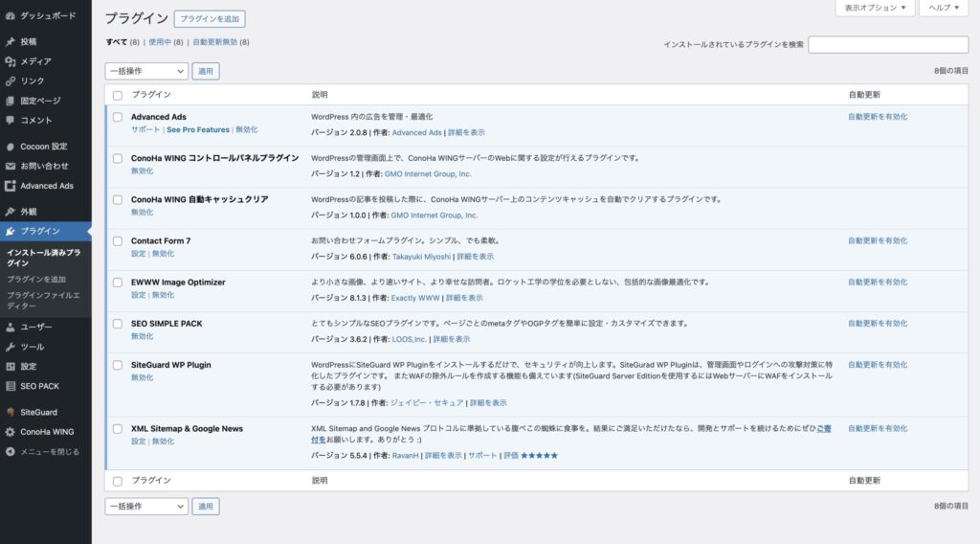
Task: Click the star rating for XML Sitemap
Action: (x=540, y=455)
